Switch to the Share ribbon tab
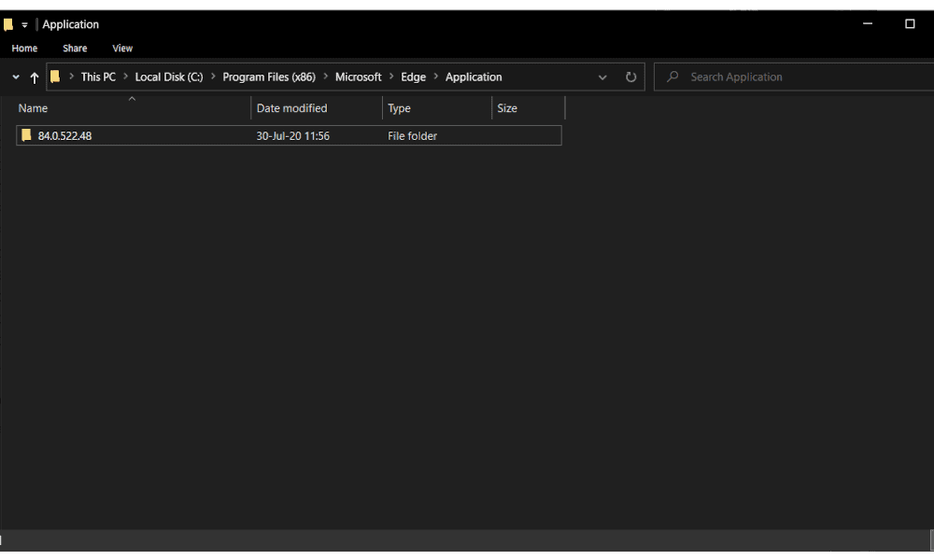This screenshot has width=934, height=560. (75, 48)
